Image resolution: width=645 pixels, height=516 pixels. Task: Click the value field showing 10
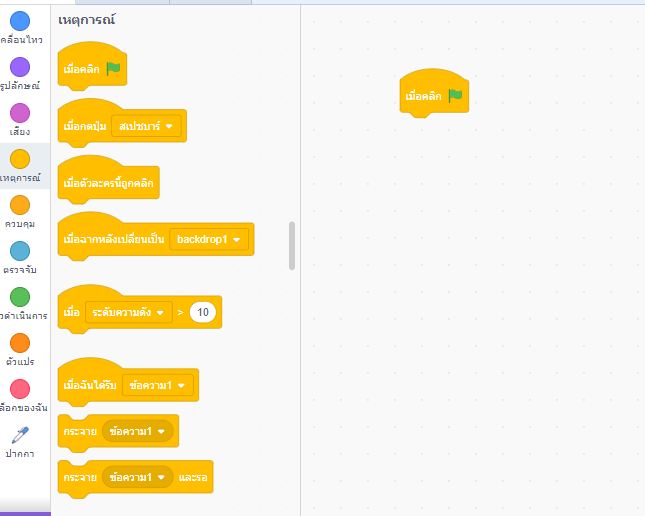(x=203, y=312)
